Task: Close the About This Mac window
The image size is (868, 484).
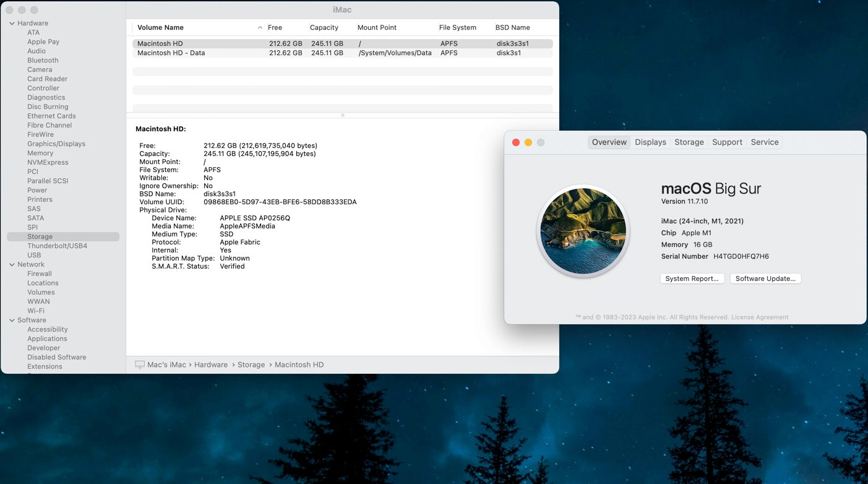Action: 516,142
